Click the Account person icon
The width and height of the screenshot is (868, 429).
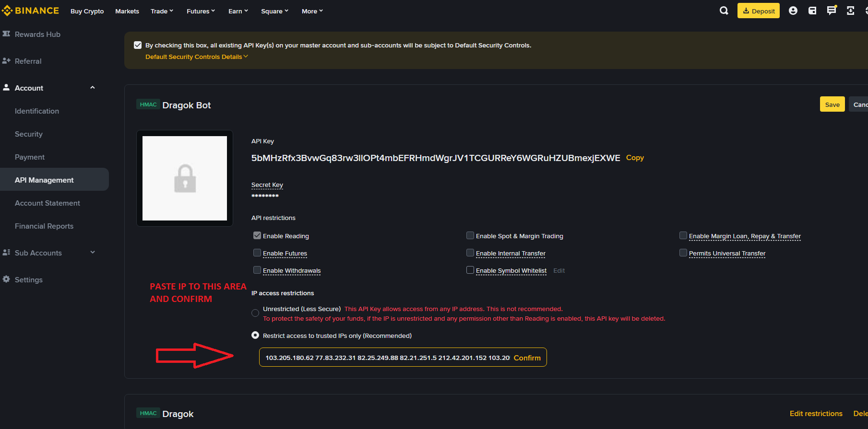(6, 87)
